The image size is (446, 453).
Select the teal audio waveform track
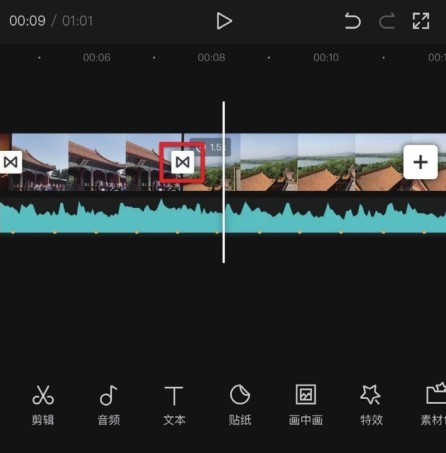pyautogui.click(x=223, y=216)
